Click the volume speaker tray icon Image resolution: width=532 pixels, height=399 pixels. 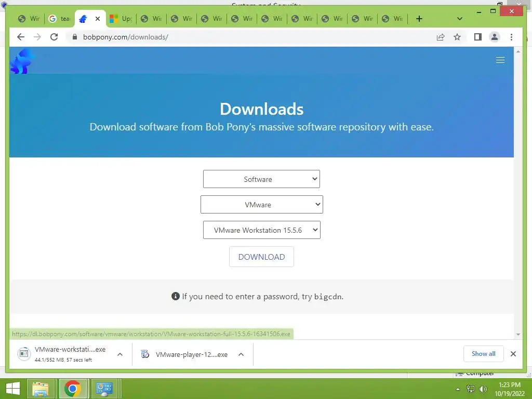(x=483, y=389)
